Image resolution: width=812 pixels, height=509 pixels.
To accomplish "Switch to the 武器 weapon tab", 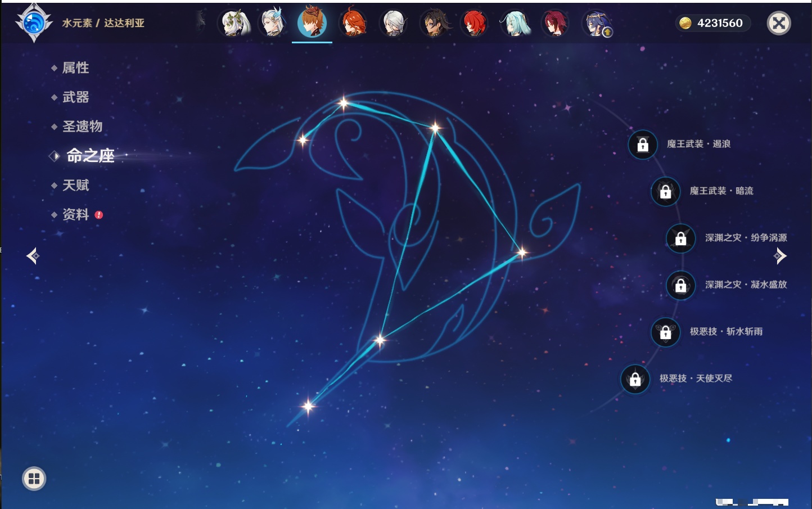I will click(75, 97).
